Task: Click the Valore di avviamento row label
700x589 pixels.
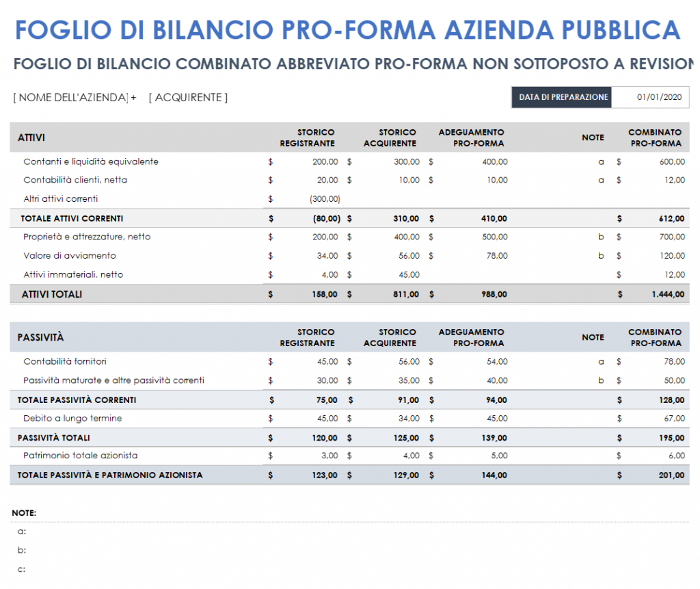Action: click(x=70, y=255)
